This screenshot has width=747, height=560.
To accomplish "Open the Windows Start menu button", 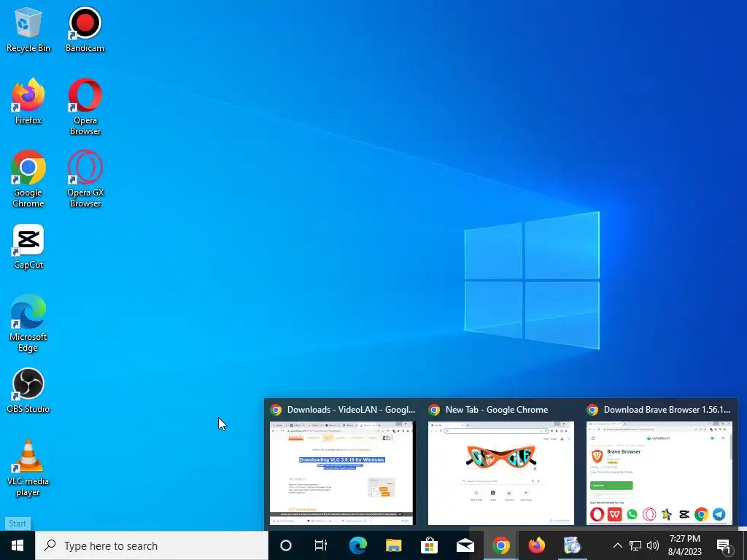I will [18, 545].
